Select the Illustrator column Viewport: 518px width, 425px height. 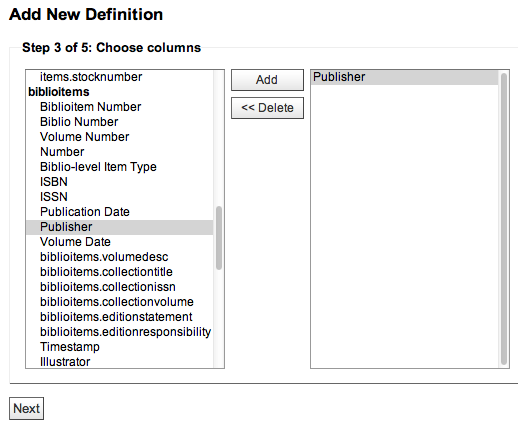(x=119, y=362)
